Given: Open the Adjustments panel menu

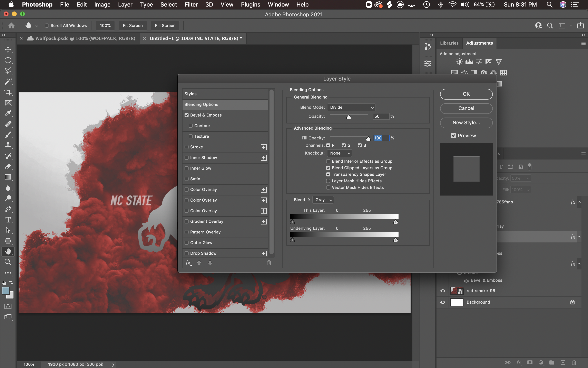Looking at the screenshot, I should pyautogui.click(x=583, y=43).
